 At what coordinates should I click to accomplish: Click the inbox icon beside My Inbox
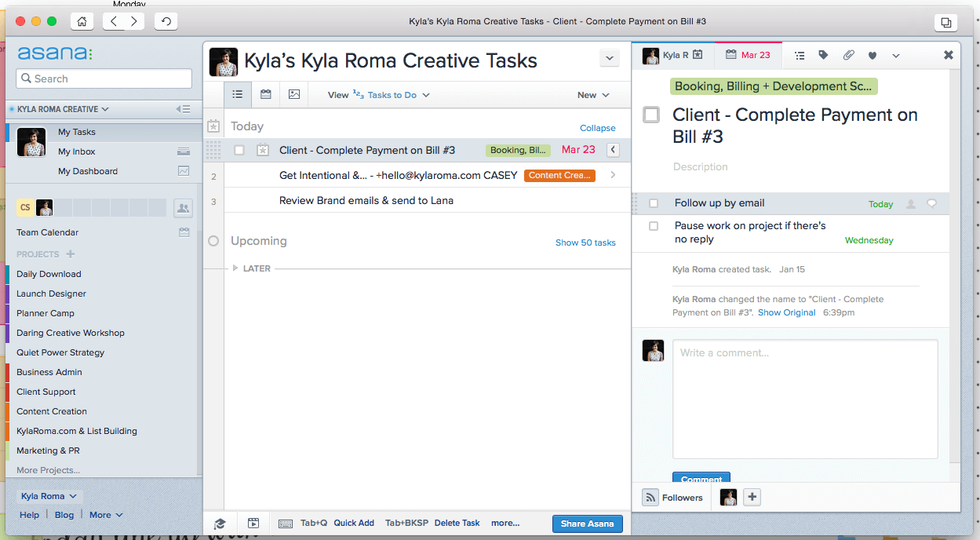[184, 151]
